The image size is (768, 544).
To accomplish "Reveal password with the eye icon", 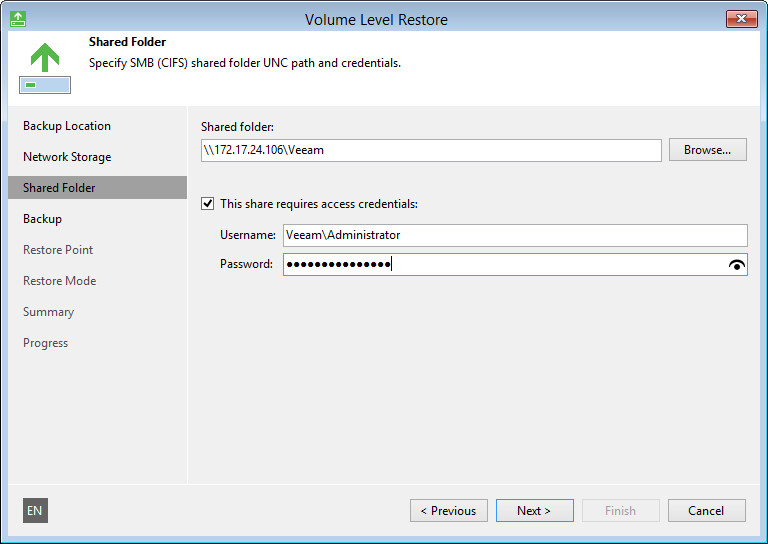I will (737, 265).
